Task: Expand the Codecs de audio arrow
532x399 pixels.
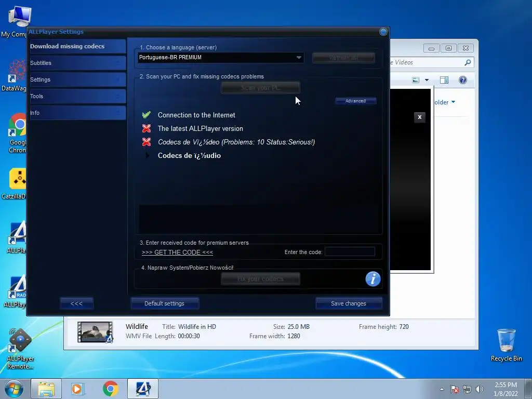Action: click(147, 155)
